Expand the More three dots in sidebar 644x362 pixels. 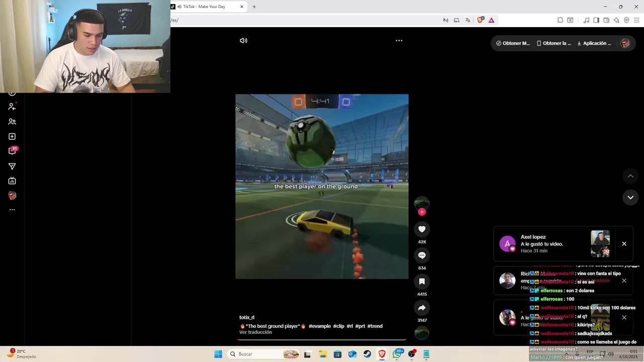(12, 210)
